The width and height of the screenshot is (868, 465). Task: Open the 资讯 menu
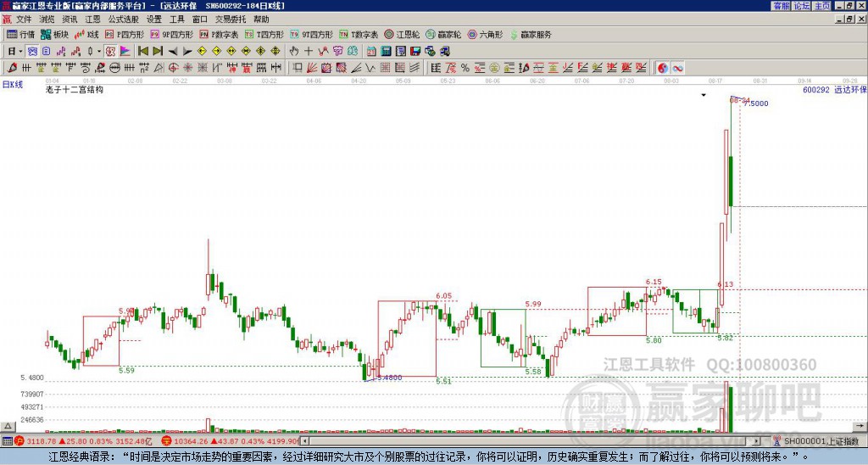[70, 20]
